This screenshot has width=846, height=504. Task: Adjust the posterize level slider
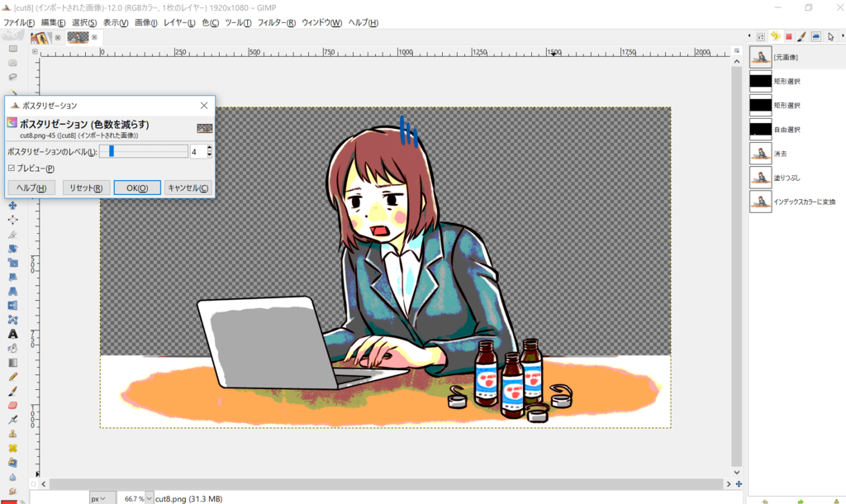144,152
